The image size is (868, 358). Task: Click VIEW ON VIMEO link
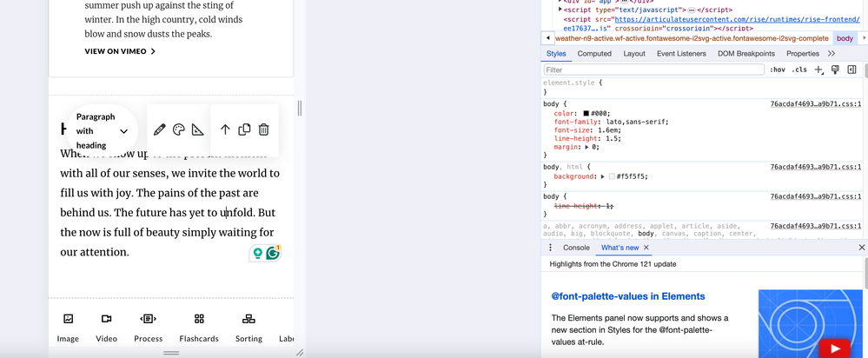coord(120,51)
